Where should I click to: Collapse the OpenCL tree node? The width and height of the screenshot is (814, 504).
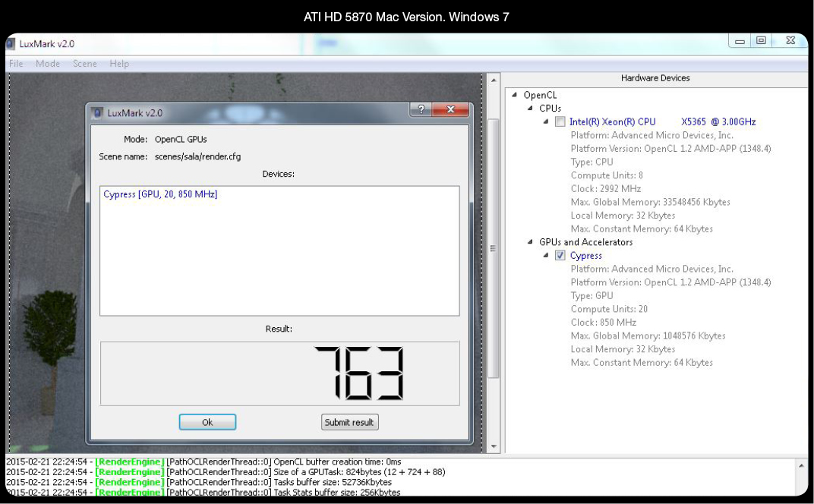(514, 94)
